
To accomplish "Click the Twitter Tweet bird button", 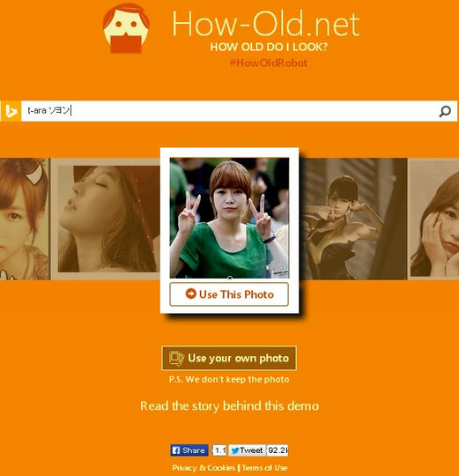I will coord(247,450).
